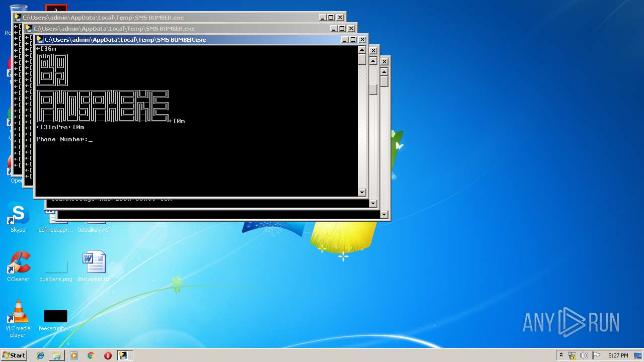Open the network tray icon

(x=572, y=355)
